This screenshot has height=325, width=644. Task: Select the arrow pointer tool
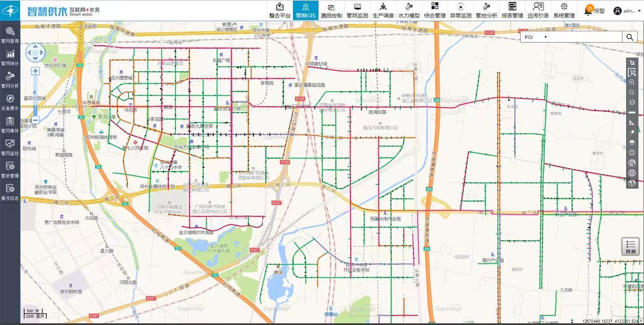tap(632, 62)
